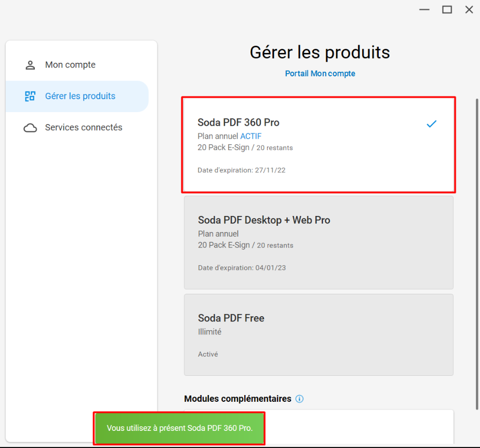The width and height of the screenshot is (480, 448).
Task: Maximize the window
Action: pos(447,10)
